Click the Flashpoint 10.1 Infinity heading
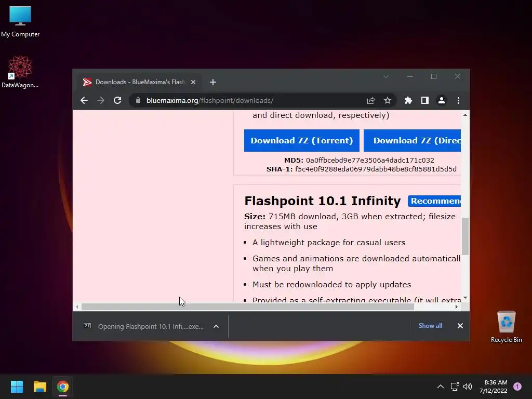 point(322,201)
